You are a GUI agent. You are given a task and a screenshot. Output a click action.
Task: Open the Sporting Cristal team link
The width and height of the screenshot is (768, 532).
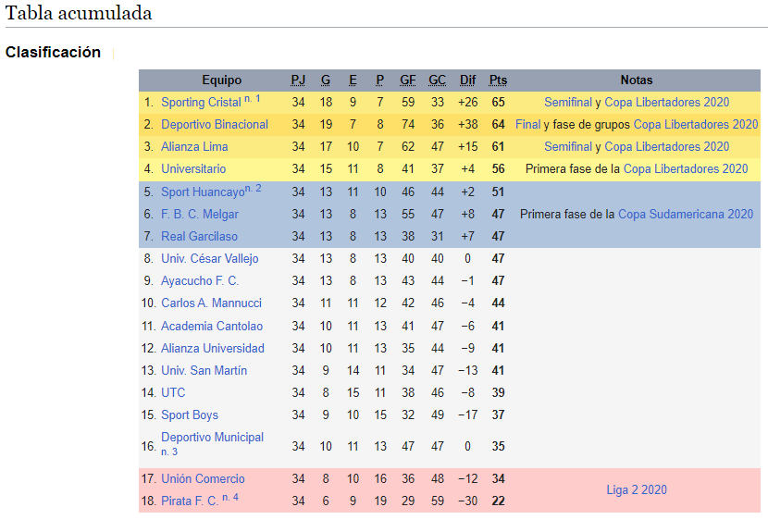click(201, 103)
